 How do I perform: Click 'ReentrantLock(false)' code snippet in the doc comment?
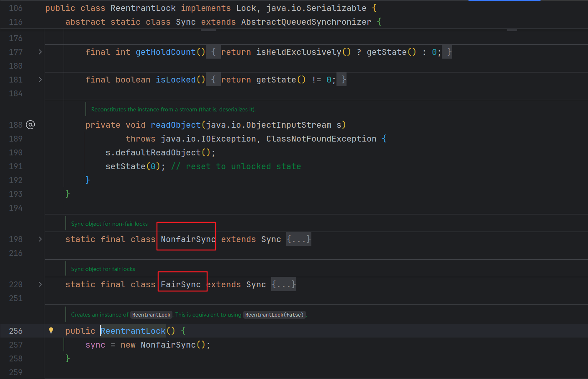274,315
